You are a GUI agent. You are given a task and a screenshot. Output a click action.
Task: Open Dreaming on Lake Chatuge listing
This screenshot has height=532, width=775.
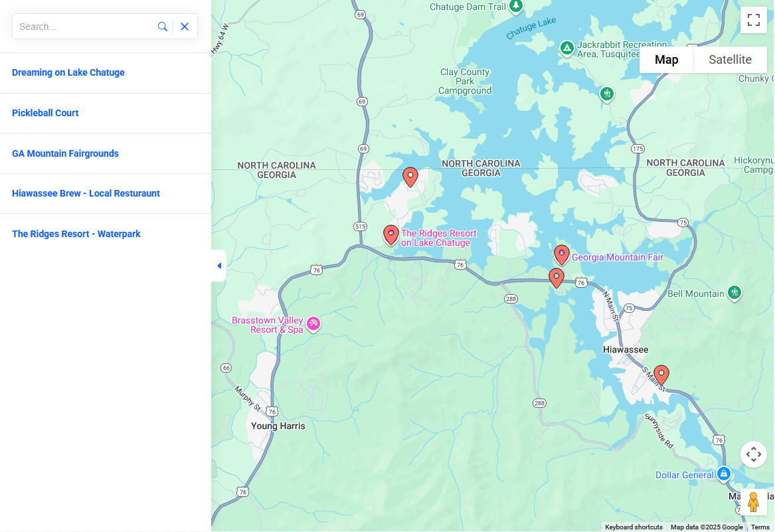(x=68, y=72)
